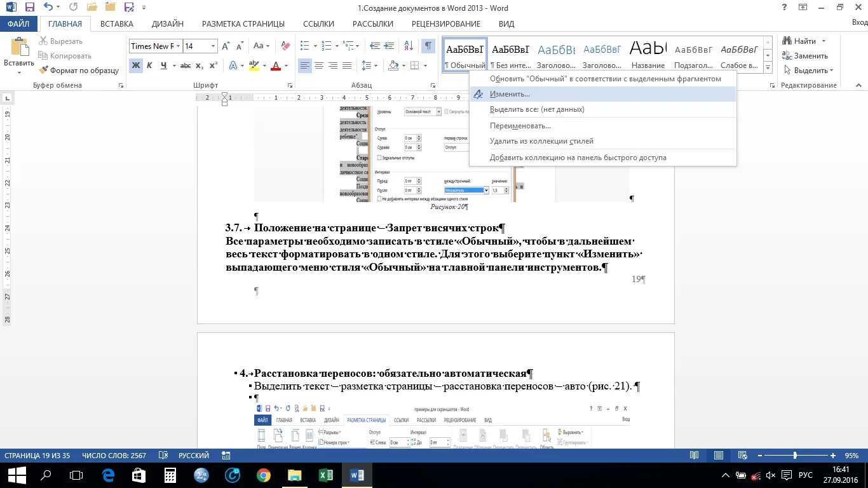This screenshot has height=488, width=868.
Task: Align text to the right
Action: point(333,65)
